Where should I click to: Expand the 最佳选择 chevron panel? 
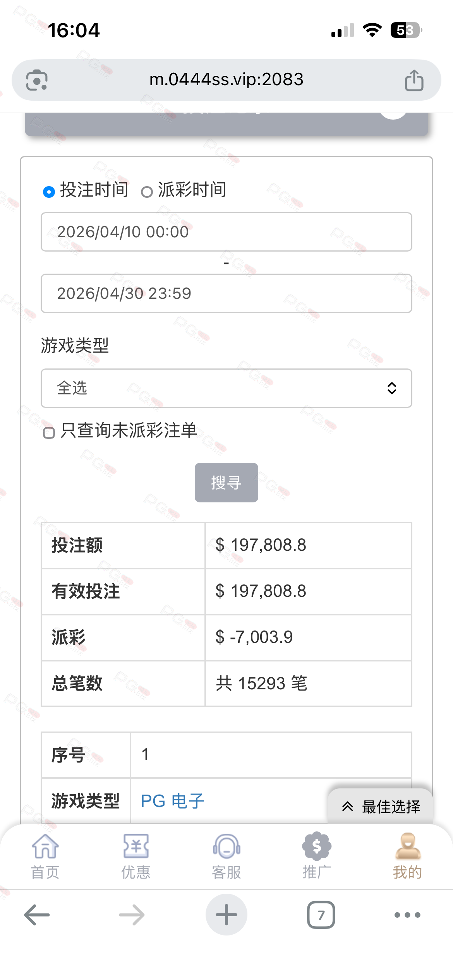coord(381,807)
